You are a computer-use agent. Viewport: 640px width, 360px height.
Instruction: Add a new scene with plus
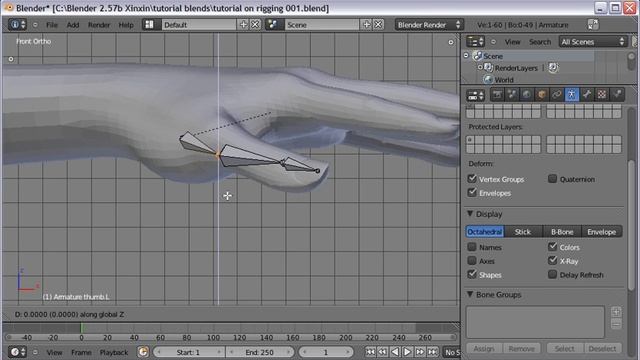click(x=367, y=25)
